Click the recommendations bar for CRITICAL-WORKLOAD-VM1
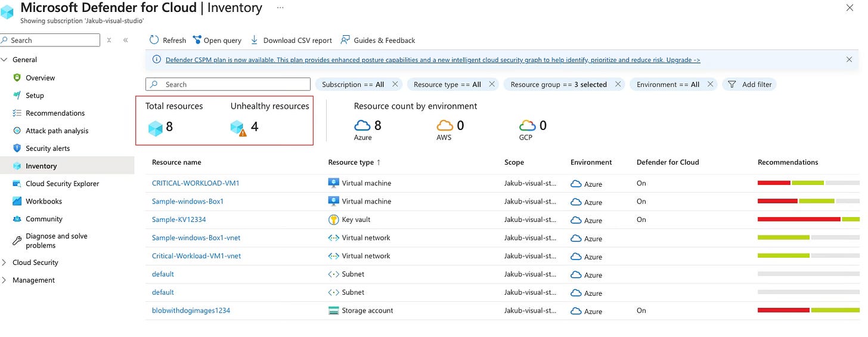 (x=808, y=183)
